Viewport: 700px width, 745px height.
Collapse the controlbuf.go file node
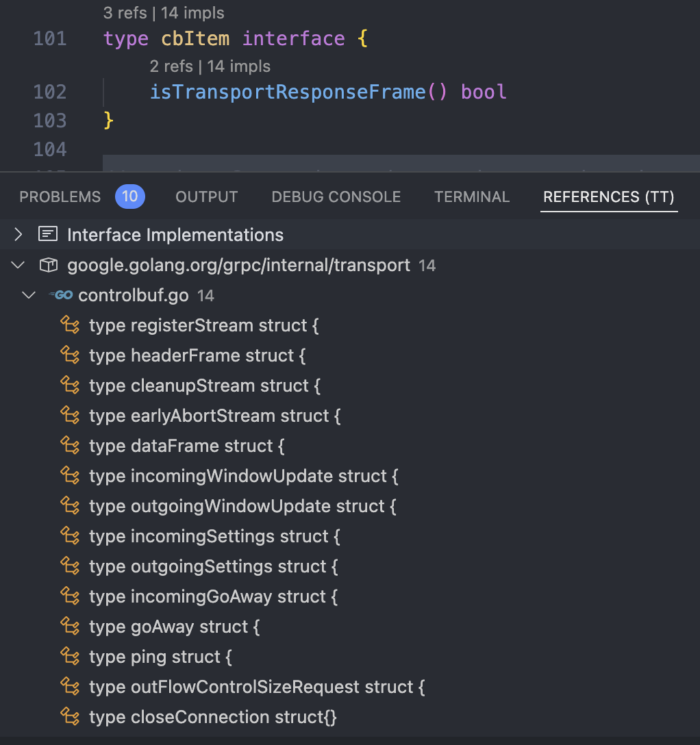click(29, 296)
